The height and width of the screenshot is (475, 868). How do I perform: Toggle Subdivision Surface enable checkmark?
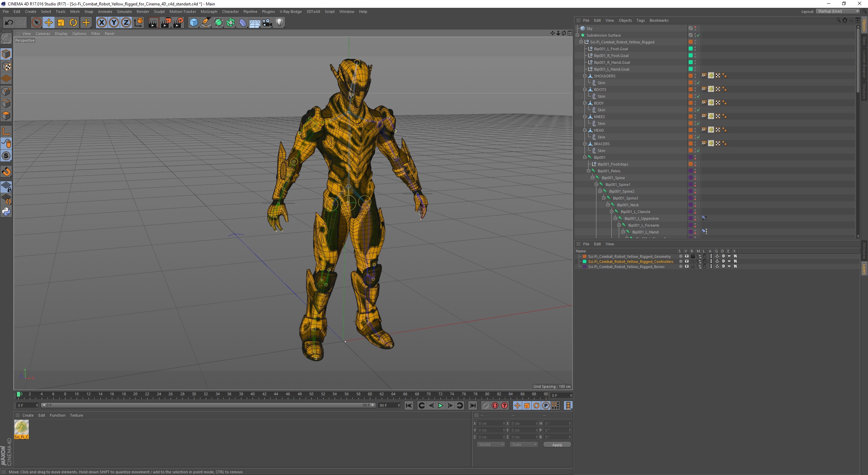point(698,35)
